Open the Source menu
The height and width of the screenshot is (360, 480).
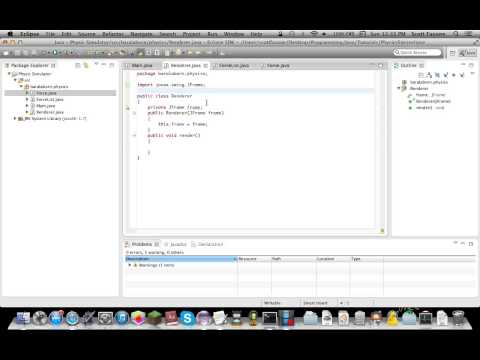pyautogui.click(x=86, y=34)
